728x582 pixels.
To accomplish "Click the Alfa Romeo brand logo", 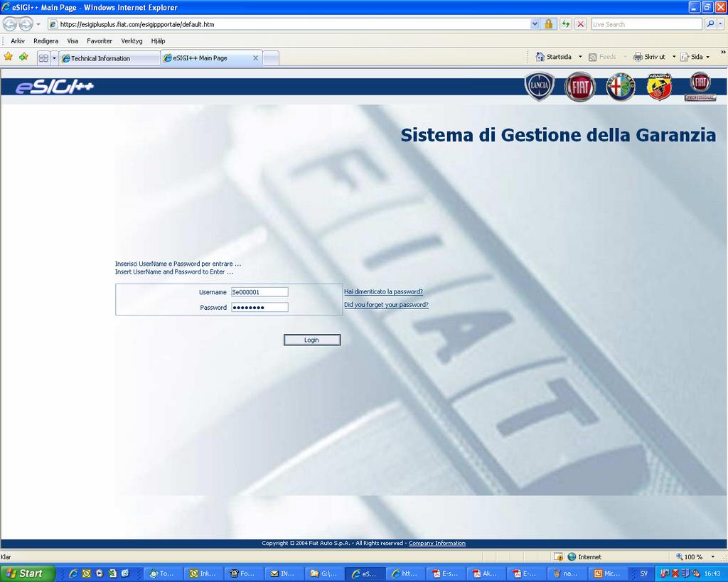I will pos(620,86).
